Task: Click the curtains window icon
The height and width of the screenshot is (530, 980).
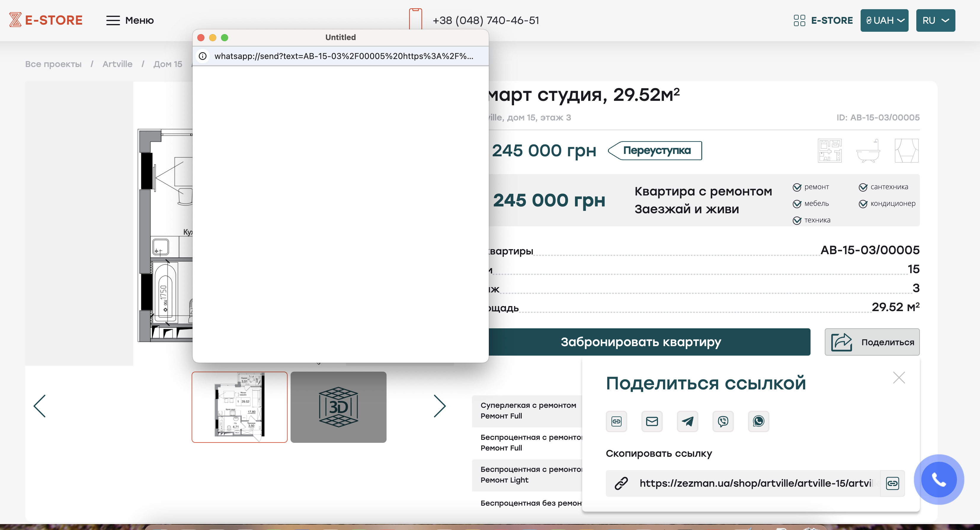Action: 907,151
